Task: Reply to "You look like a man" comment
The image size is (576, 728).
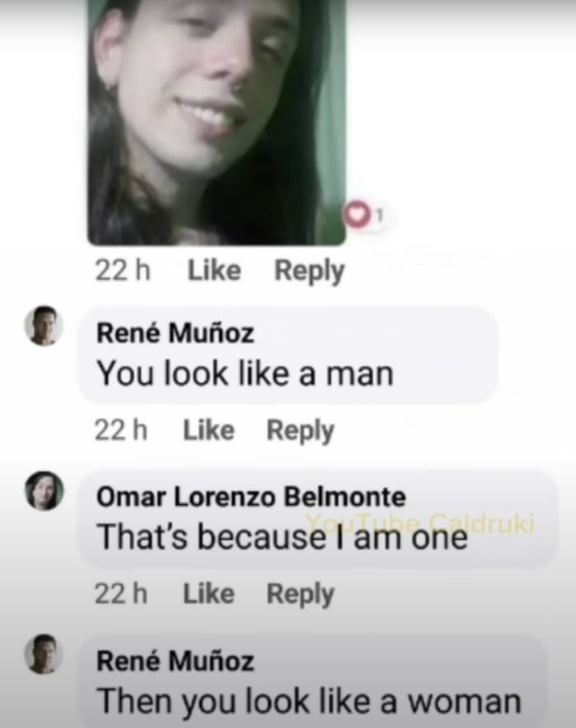Action: click(300, 431)
